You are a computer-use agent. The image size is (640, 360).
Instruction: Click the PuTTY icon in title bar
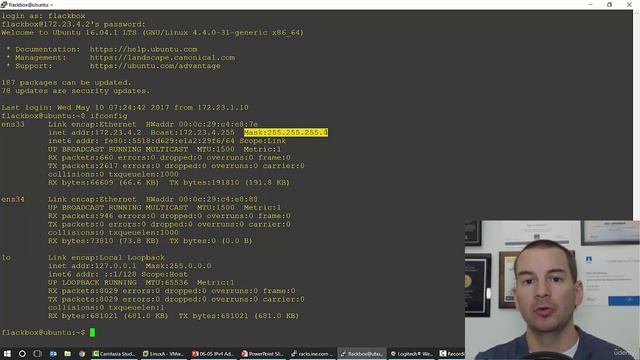(4, 4)
